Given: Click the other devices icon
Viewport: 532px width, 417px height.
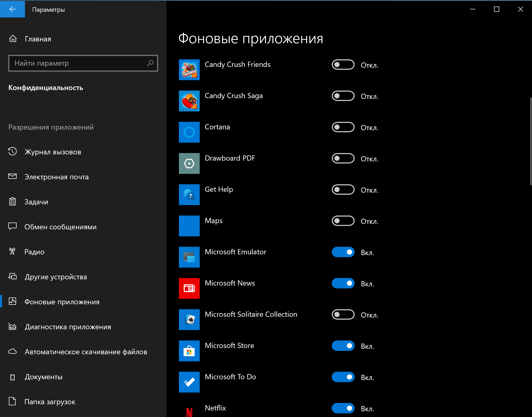Looking at the screenshot, I should 12,276.
